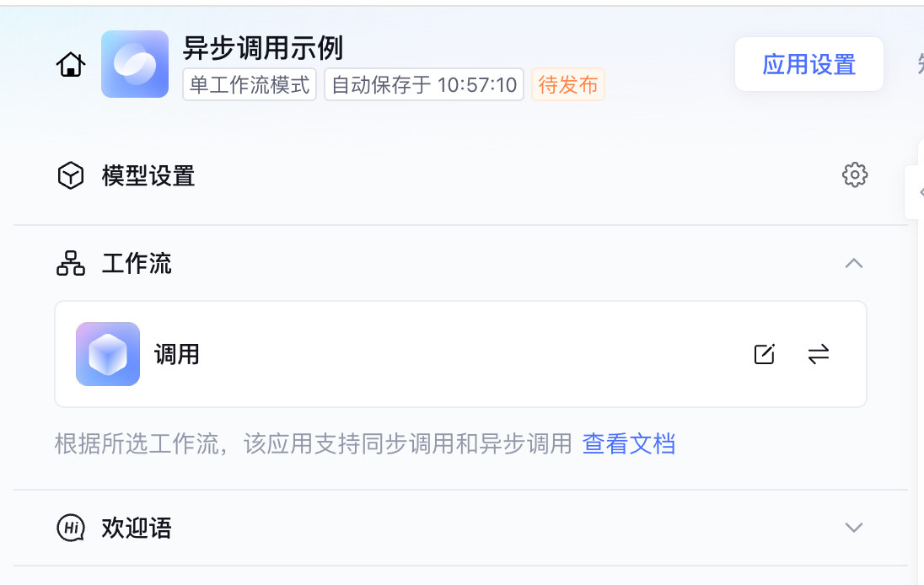The image size is (924, 585).
Task: Click the swap workflow icon
Action: [819, 354]
